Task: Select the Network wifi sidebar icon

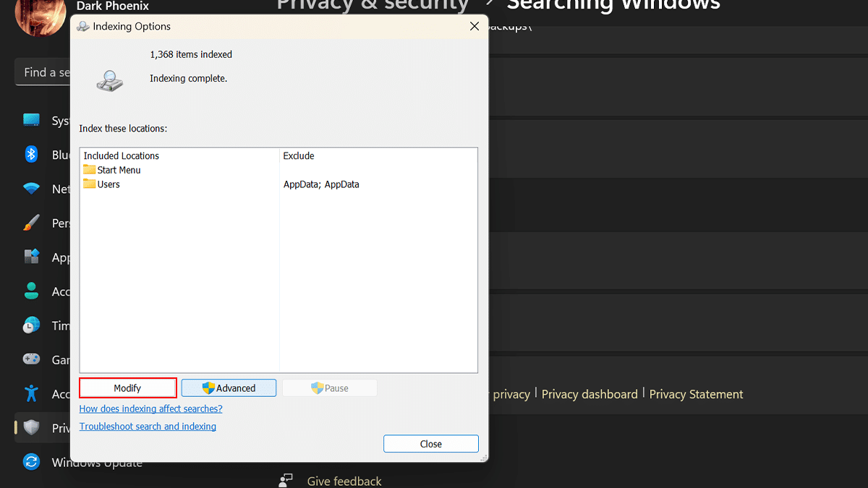Action: 31,189
